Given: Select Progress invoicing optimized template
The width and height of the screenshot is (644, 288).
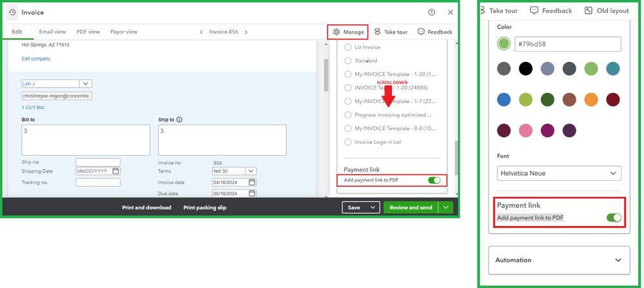Looking at the screenshot, I should (348, 115).
